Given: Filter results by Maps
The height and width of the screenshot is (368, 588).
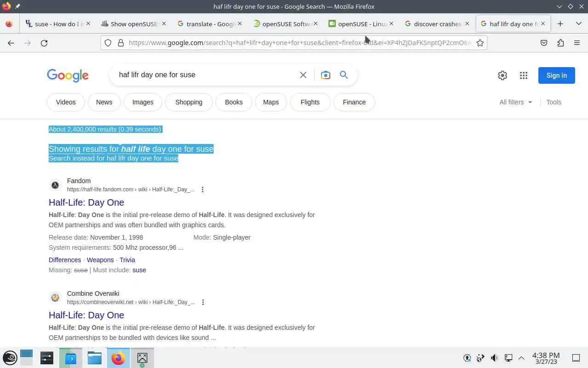Looking at the screenshot, I should pos(271,102).
